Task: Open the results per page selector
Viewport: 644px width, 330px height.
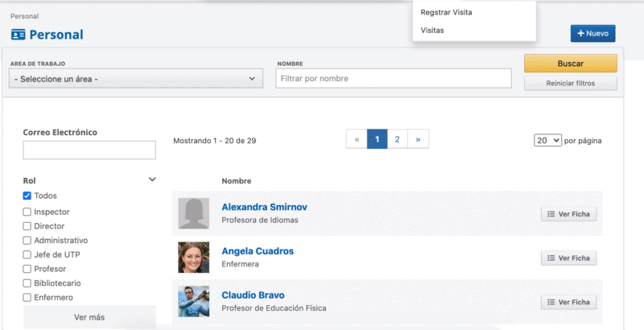Action: tap(547, 140)
